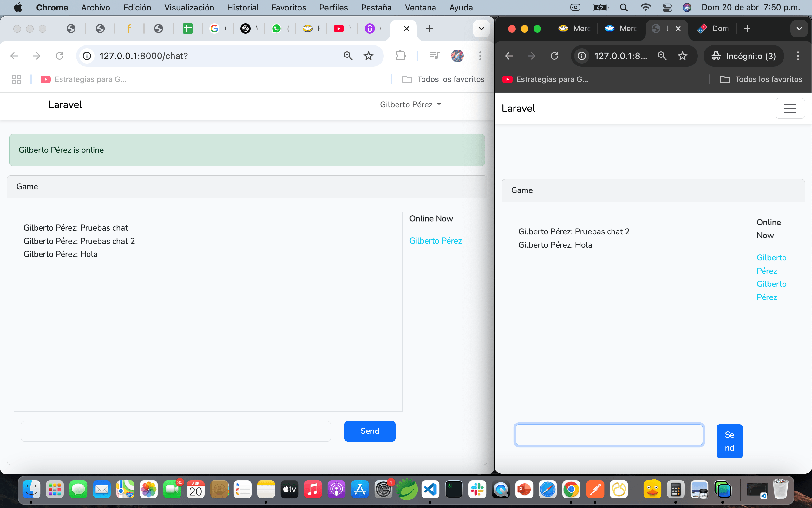812x508 pixels.
Task: Star the page in the incognito window
Action: click(x=683, y=56)
